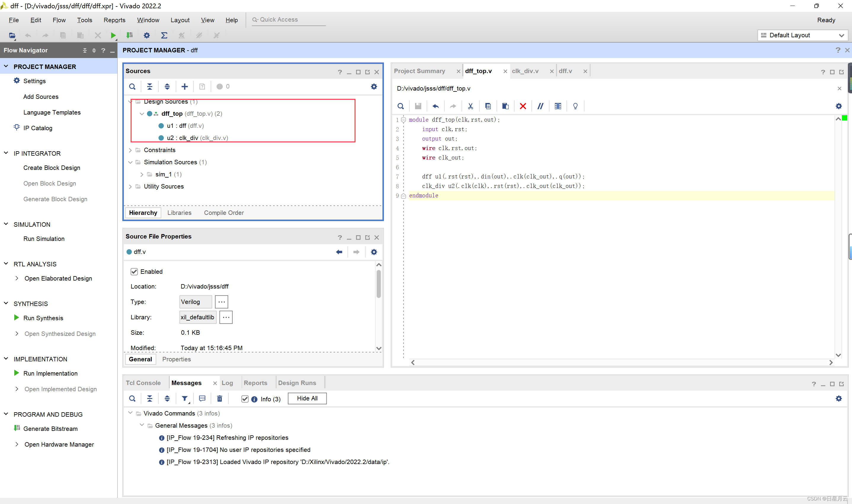This screenshot has height=504, width=852.
Task: Click the trash icon in Messages panel
Action: pyautogui.click(x=220, y=399)
